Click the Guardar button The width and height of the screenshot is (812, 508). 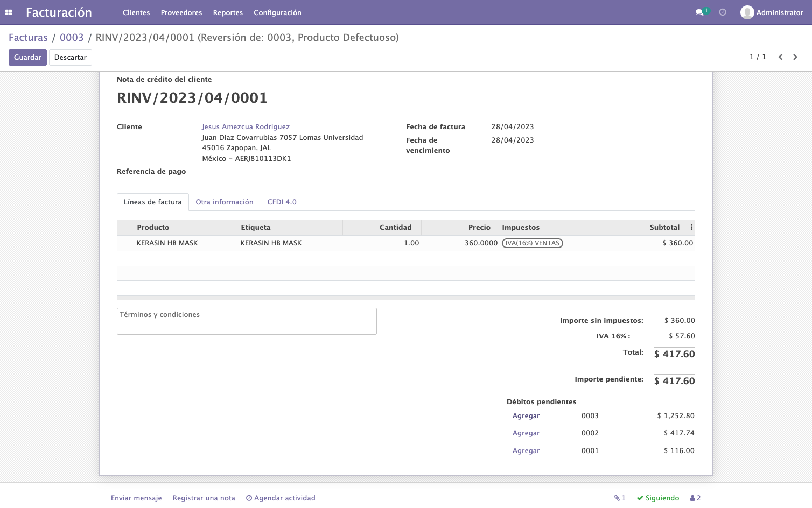[27, 57]
